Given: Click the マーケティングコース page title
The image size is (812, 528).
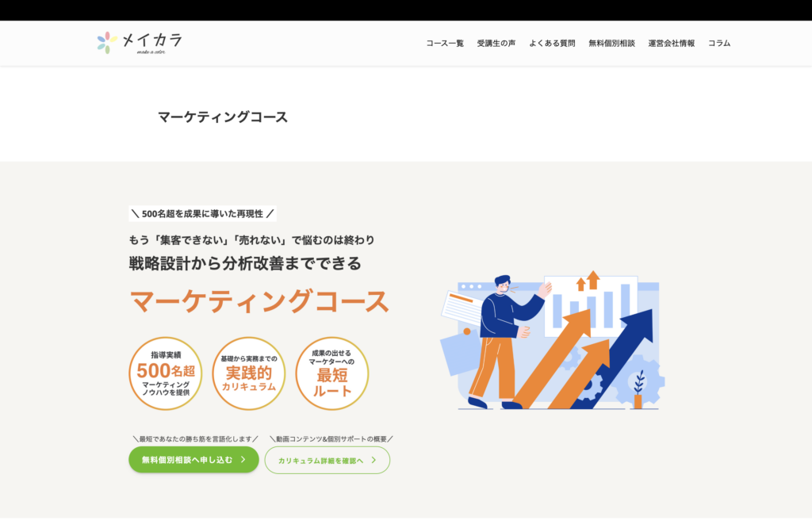Looking at the screenshot, I should coord(223,117).
